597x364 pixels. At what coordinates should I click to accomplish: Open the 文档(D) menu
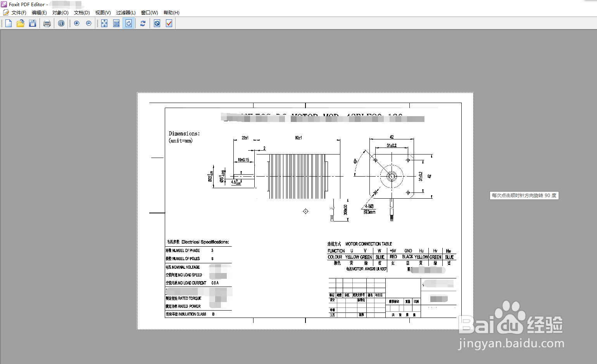pyautogui.click(x=82, y=13)
